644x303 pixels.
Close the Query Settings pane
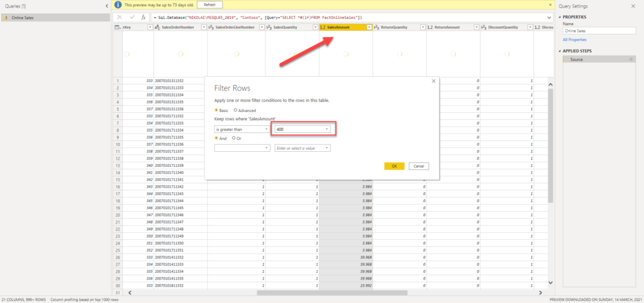[633, 6]
